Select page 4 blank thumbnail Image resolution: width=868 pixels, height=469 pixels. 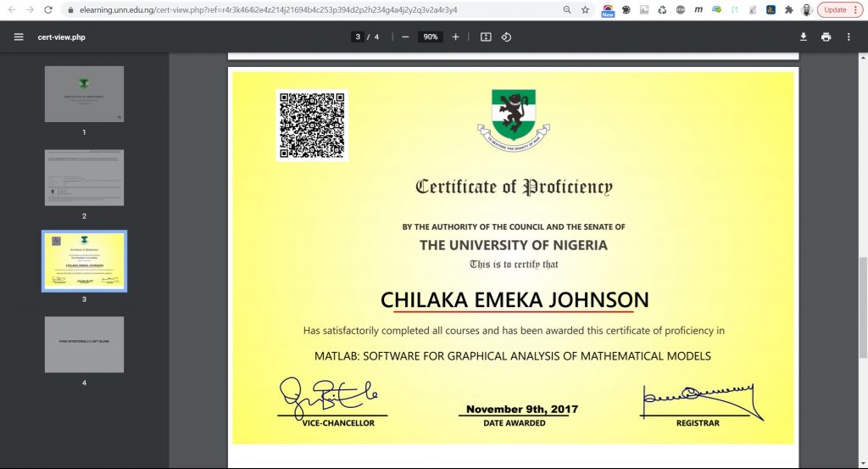(84, 344)
